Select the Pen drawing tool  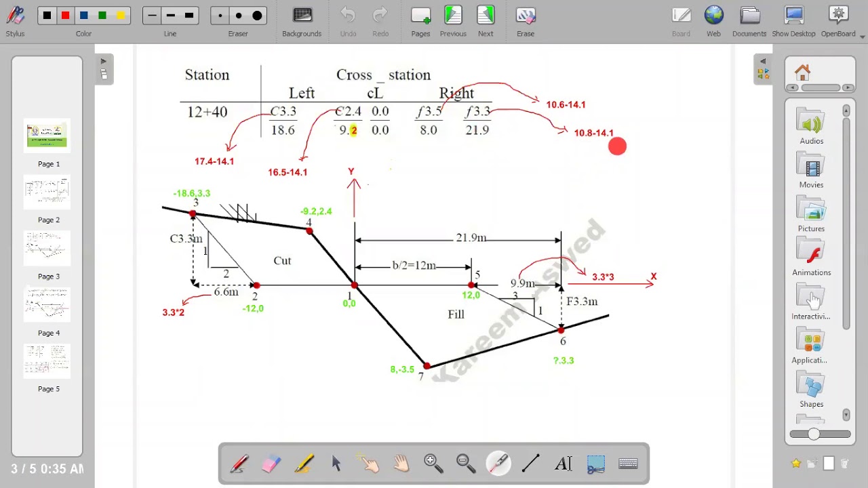coord(239,464)
